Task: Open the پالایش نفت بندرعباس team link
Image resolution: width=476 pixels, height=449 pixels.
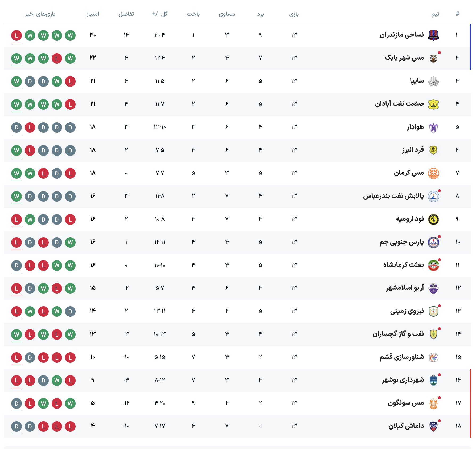Action: pos(393,196)
